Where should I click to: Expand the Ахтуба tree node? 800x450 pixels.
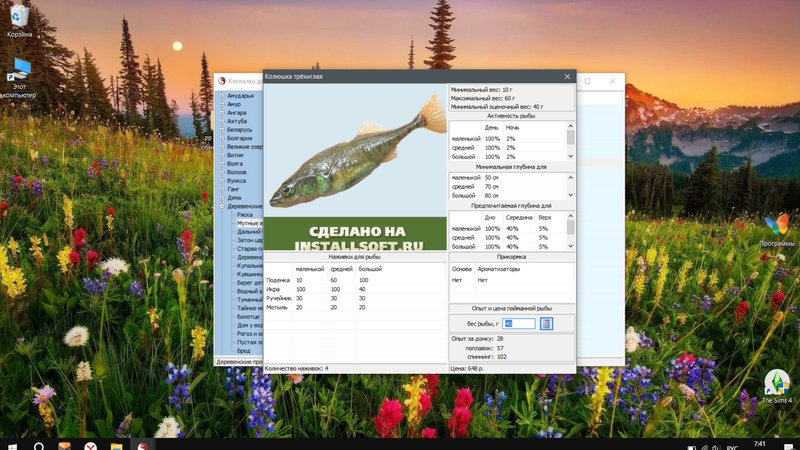pyautogui.click(x=221, y=121)
